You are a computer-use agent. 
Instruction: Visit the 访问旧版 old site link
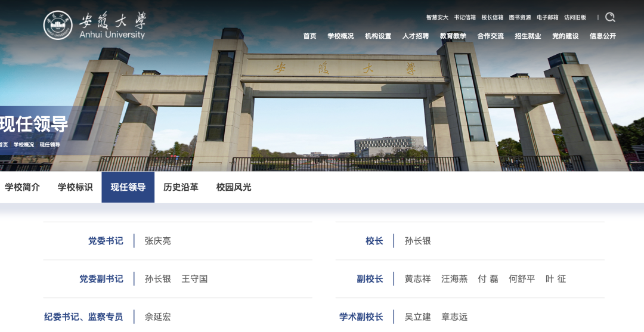point(575,17)
